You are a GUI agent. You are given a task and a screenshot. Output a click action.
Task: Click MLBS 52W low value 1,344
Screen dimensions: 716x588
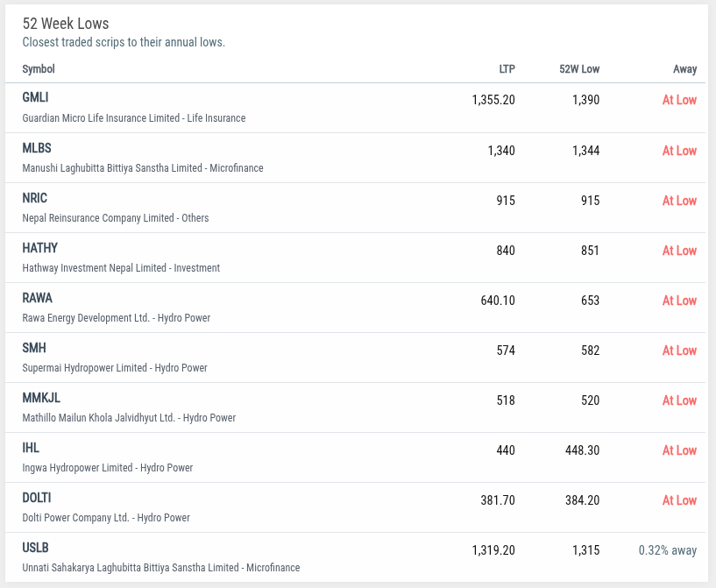586,151
